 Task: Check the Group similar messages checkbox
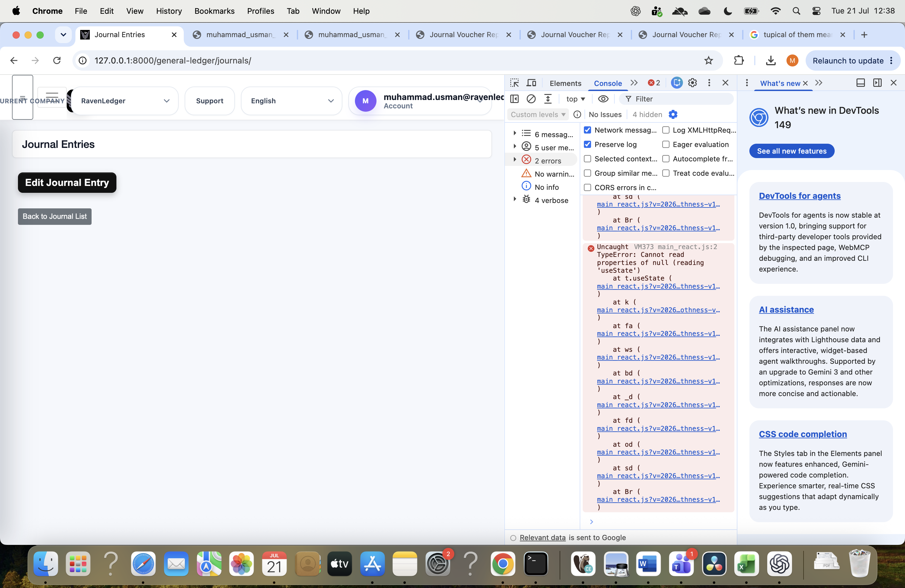[x=587, y=173]
